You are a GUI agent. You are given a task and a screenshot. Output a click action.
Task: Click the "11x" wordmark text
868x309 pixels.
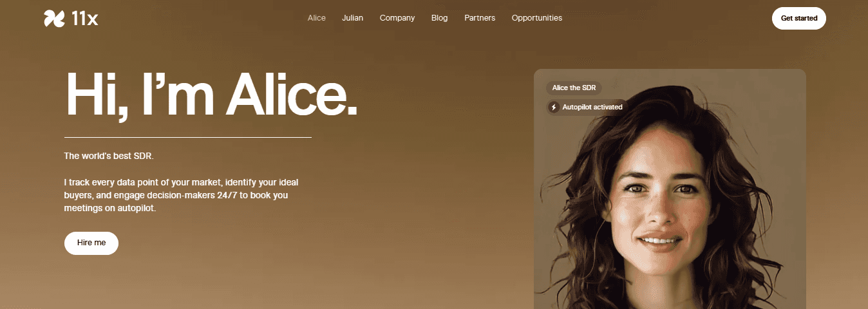click(84, 19)
